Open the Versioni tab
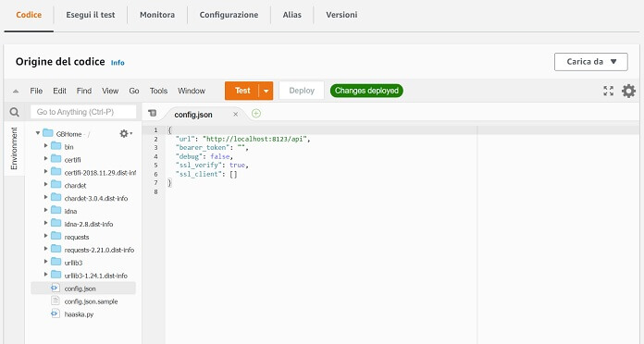 coord(341,15)
